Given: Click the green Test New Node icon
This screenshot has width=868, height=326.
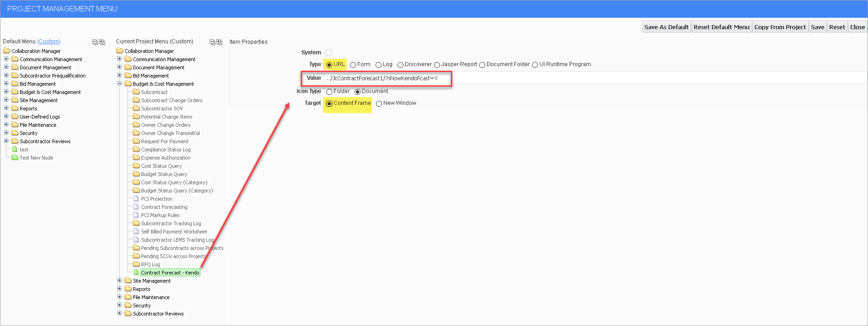Looking at the screenshot, I should 15,158.
